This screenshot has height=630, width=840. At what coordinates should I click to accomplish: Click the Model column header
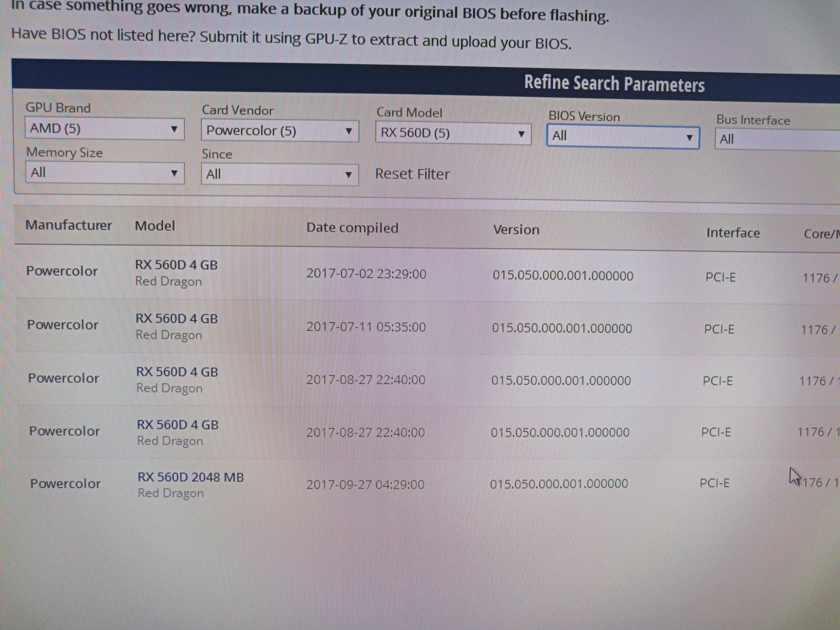pyautogui.click(x=155, y=226)
